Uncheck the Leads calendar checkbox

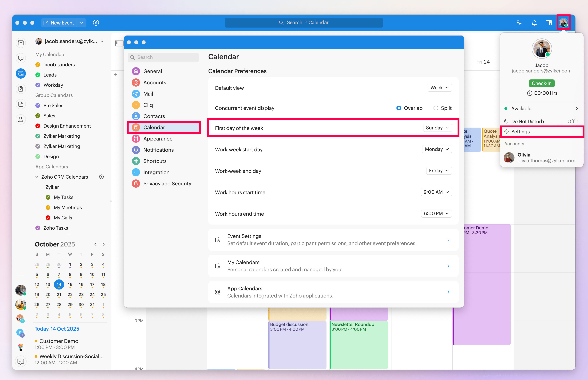(x=38, y=75)
